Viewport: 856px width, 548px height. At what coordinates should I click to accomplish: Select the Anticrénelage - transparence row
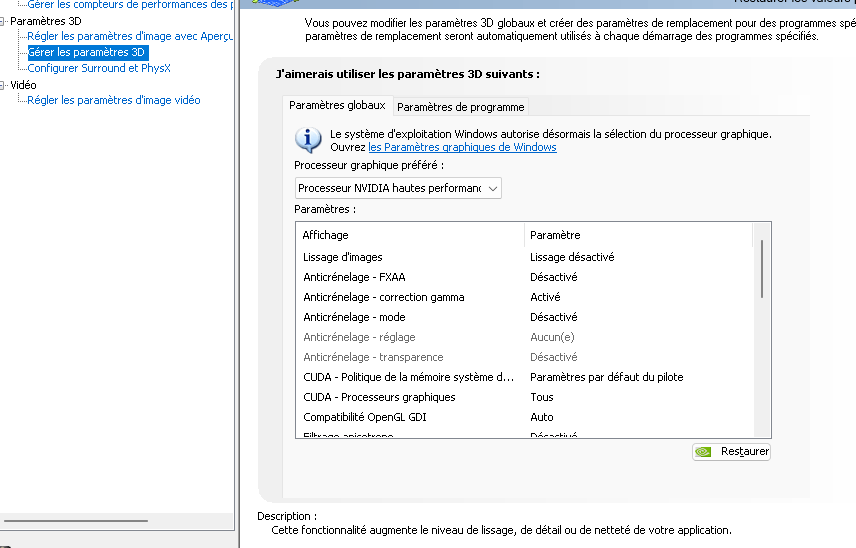(x=524, y=357)
